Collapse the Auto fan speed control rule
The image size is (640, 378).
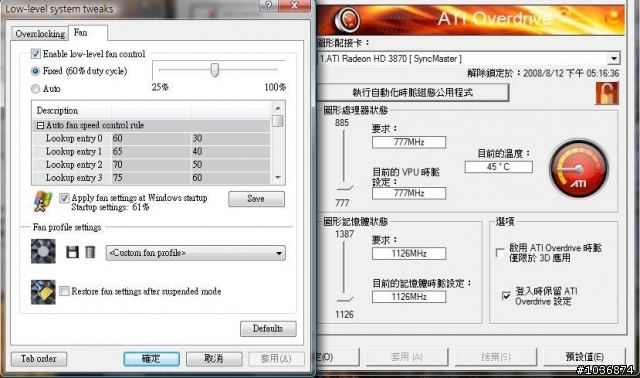(x=40, y=125)
